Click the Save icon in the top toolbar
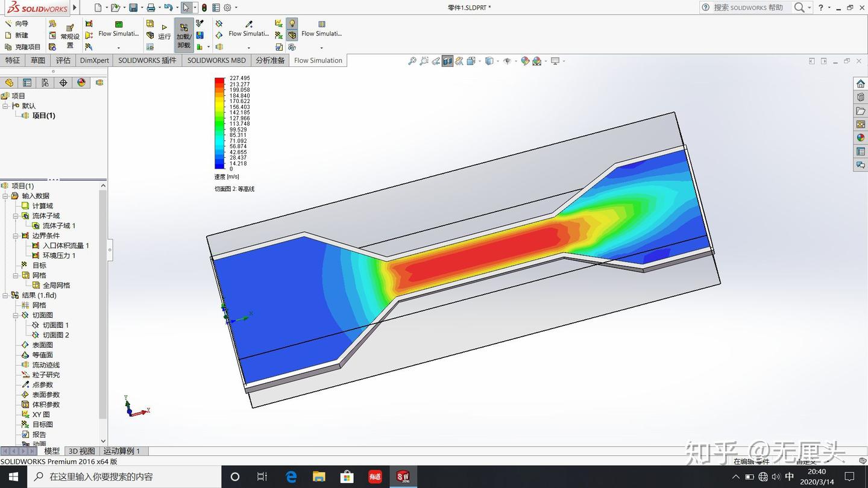868x488 pixels. click(133, 8)
